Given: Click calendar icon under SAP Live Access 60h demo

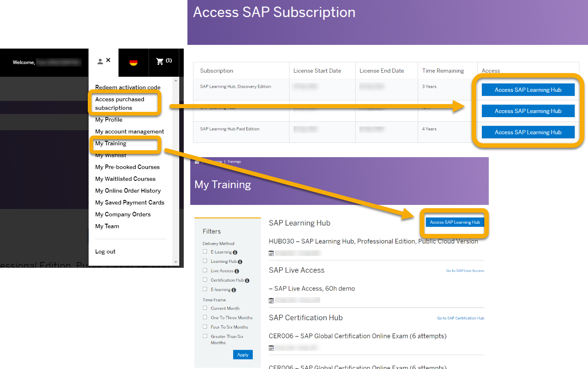Looking at the screenshot, I should [x=271, y=301].
